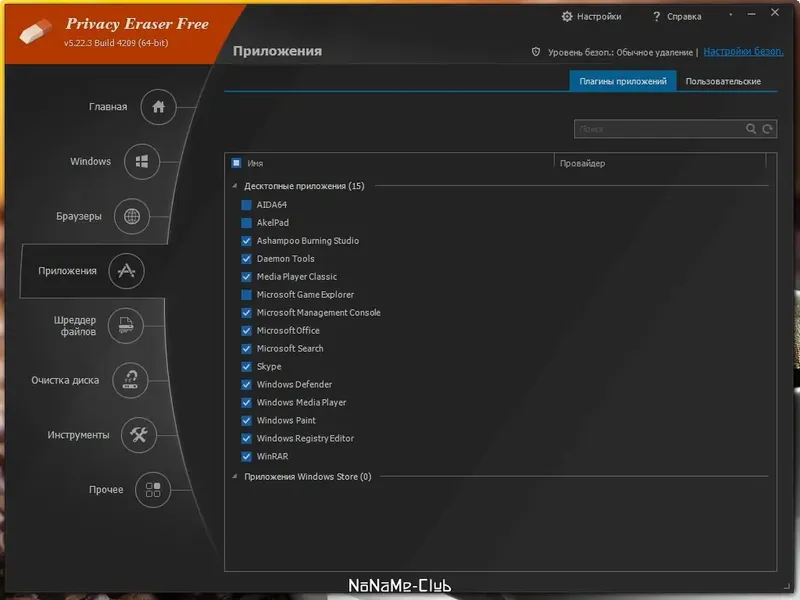Select the Плагины приложений tab

click(622, 82)
